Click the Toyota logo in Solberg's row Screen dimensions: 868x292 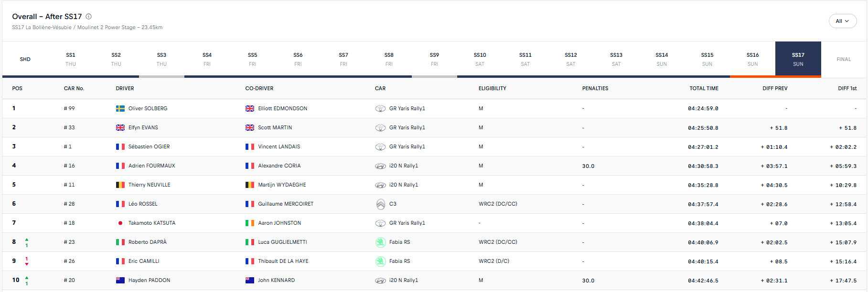pyautogui.click(x=380, y=109)
